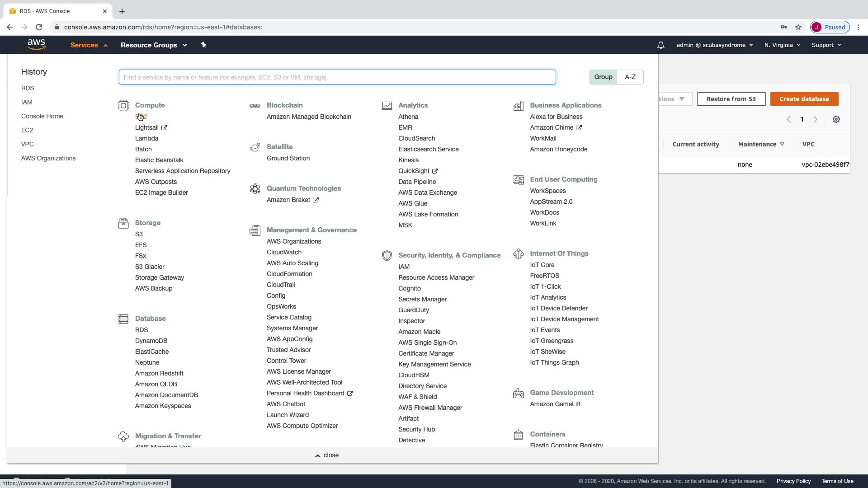This screenshot has width=868, height=488.
Task: Switch service list to A-Z view
Action: click(x=630, y=77)
